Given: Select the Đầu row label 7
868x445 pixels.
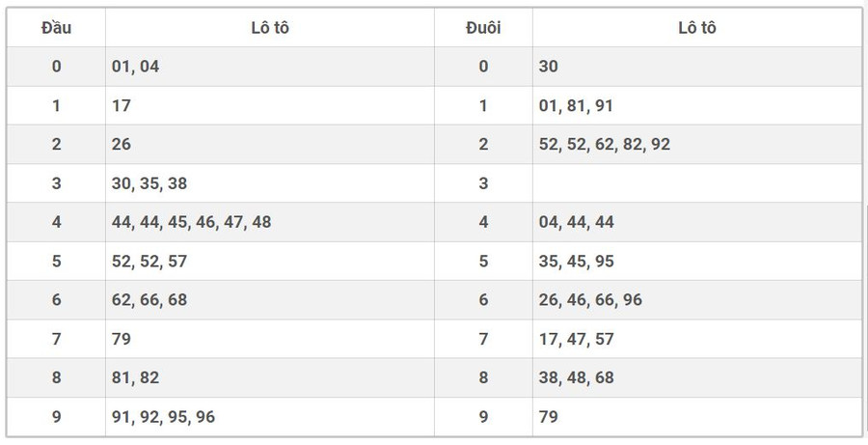Looking at the screenshot, I should click(56, 339).
